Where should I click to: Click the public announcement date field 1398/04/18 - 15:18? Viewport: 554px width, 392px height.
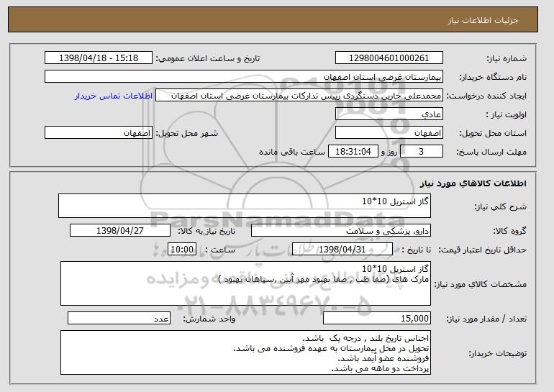pos(99,58)
